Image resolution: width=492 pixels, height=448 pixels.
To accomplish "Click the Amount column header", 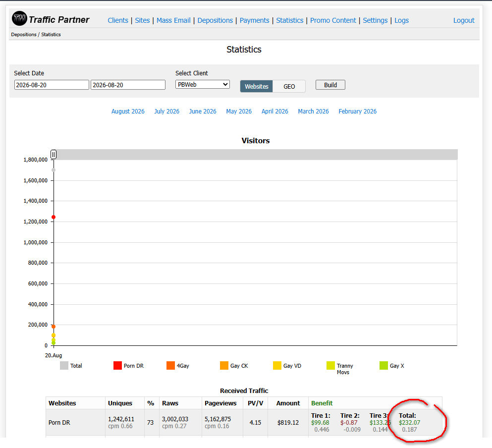I will (288, 403).
